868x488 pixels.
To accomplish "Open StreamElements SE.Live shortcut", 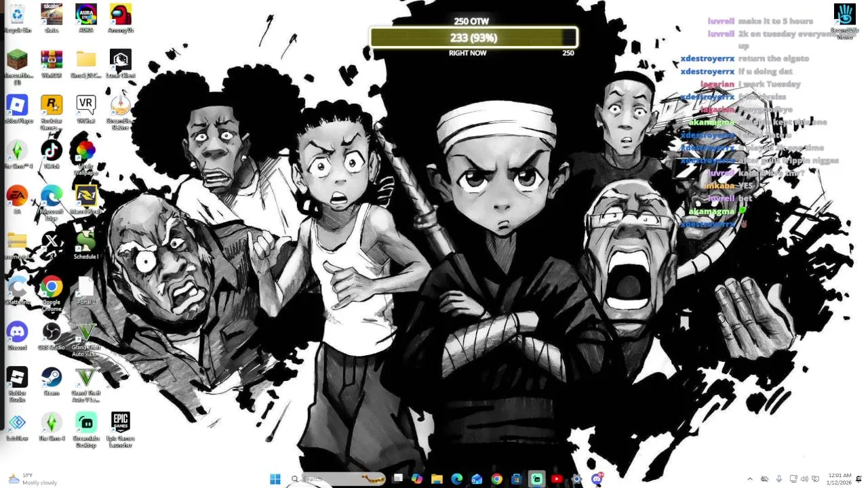I will (x=121, y=112).
